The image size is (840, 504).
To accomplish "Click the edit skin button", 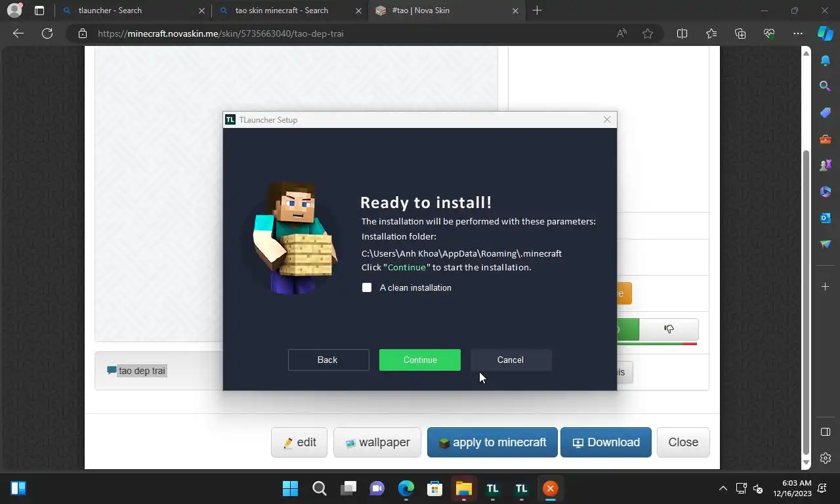I will click(299, 442).
